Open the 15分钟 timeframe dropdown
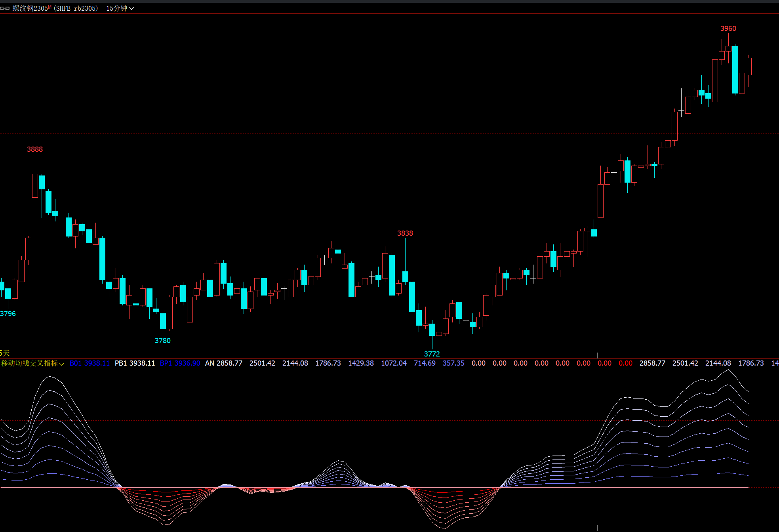The height and width of the screenshot is (532, 779). coord(116,8)
